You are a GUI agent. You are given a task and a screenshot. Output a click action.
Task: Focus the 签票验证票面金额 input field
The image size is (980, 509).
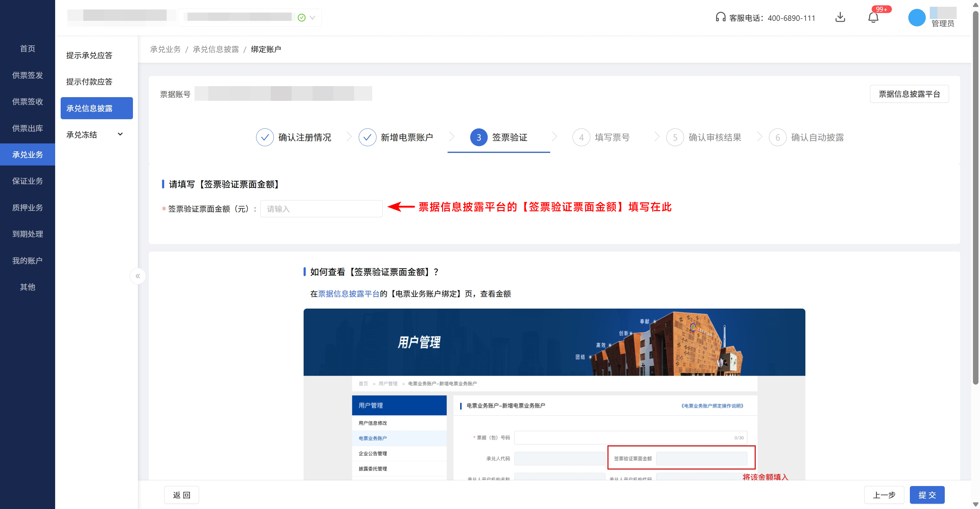[x=321, y=208]
